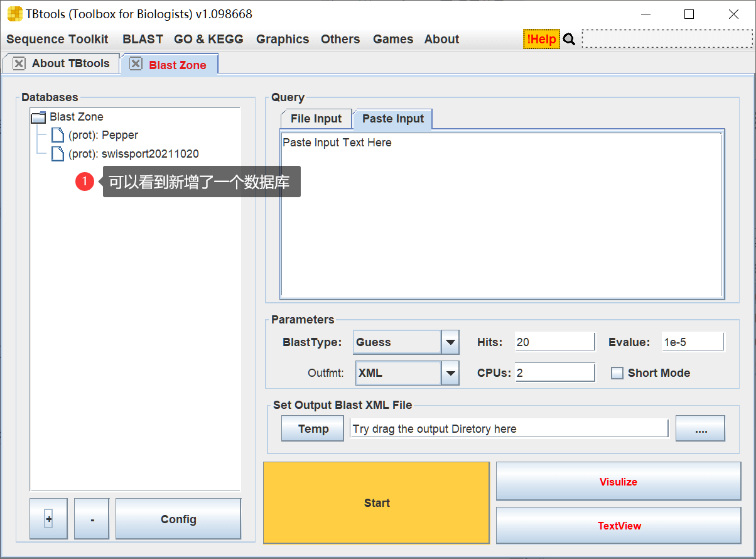Select the Blast Zone root node
756x559 pixels.
77,117
